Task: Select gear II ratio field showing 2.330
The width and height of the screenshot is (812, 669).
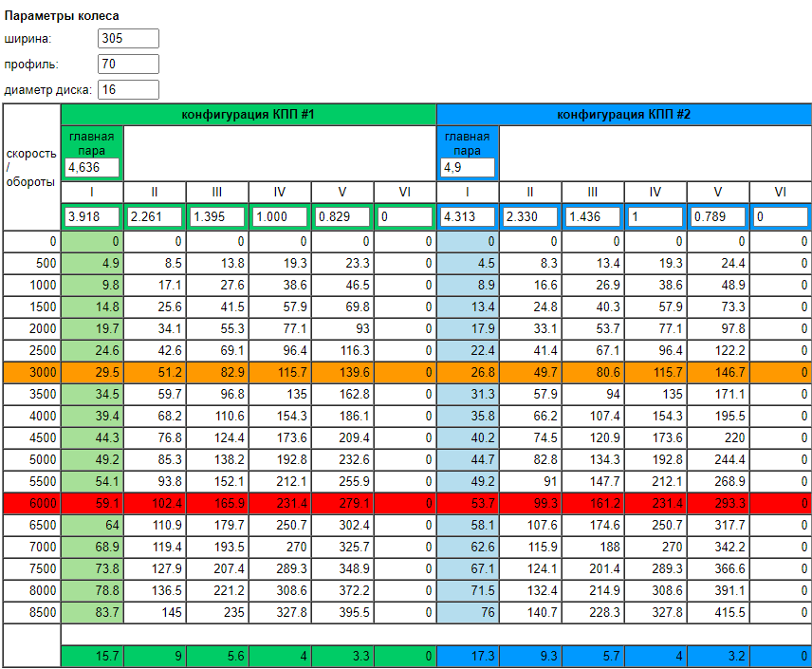Action: pos(530,216)
